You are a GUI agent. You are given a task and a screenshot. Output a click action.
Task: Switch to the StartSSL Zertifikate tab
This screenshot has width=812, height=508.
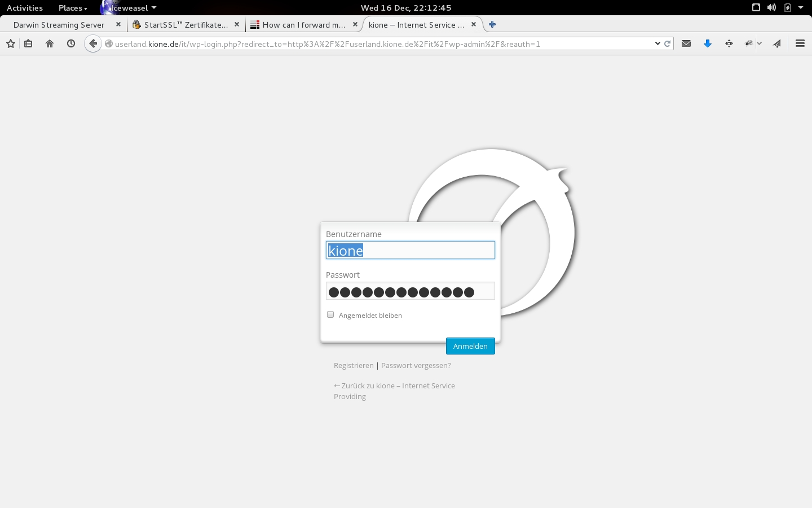point(186,25)
